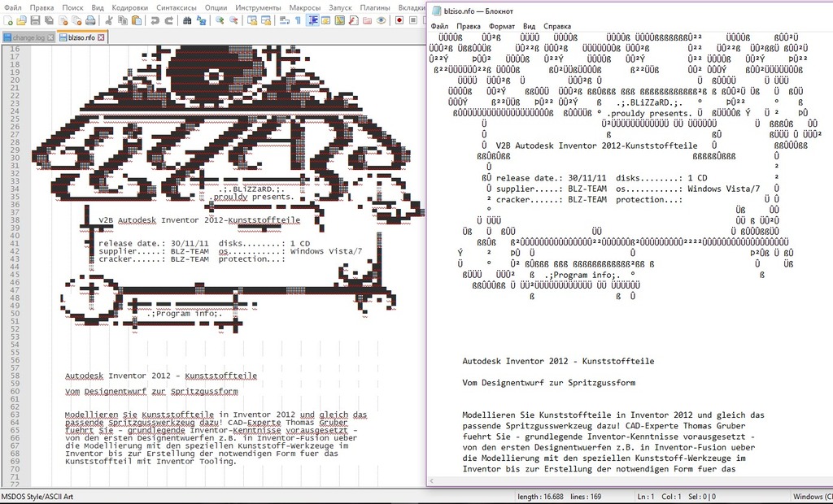This screenshot has width=833, height=504.
Task: Toggle word wrap in Notepad++
Action: (284, 20)
